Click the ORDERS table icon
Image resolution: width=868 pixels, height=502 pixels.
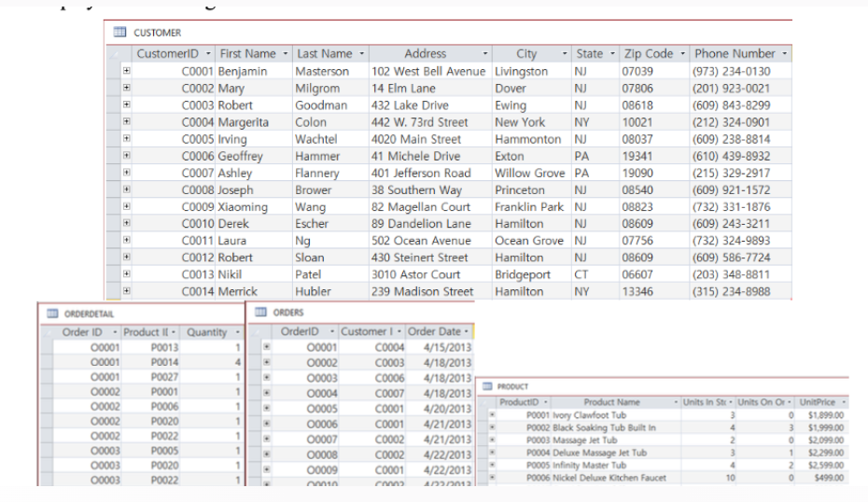(260, 313)
